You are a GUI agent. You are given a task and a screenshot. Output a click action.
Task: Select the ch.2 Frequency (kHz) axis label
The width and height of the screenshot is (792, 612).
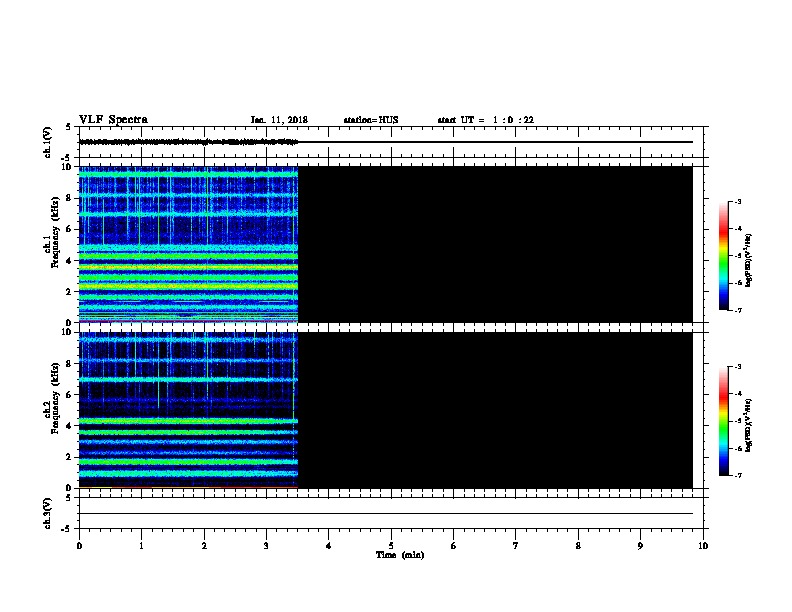51,398
